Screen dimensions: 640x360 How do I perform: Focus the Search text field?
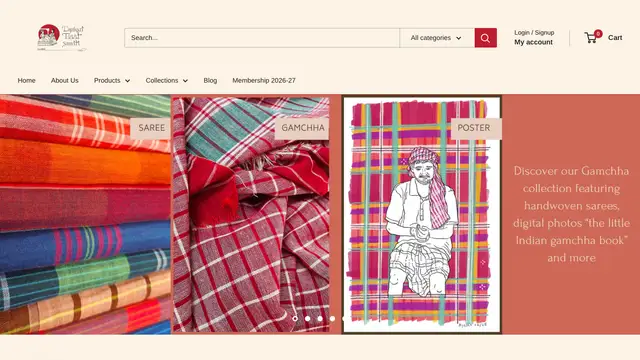pos(262,38)
